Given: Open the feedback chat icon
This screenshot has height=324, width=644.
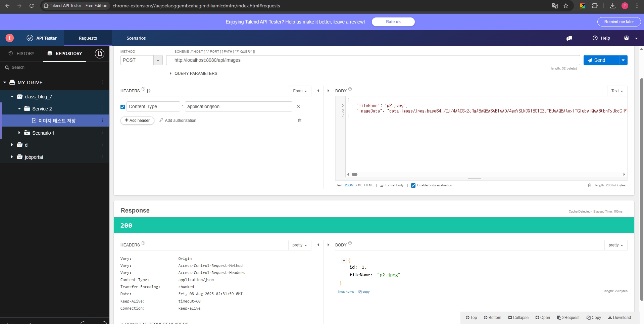Looking at the screenshot, I should pyautogui.click(x=569, y=38).
